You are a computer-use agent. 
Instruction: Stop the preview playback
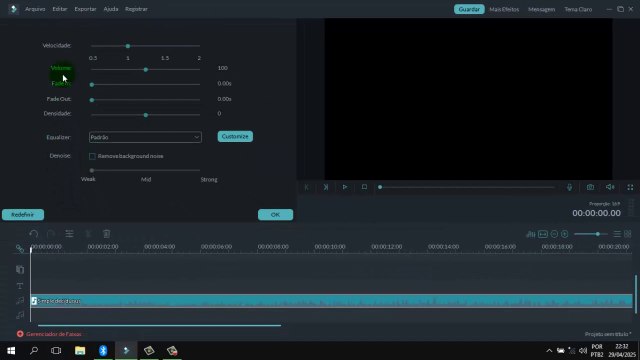pos(364,187)
